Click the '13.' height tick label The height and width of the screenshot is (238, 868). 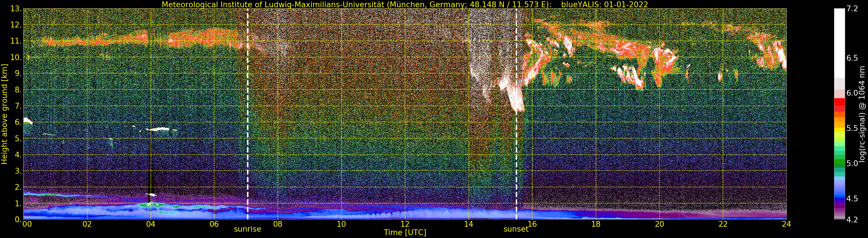16,9
